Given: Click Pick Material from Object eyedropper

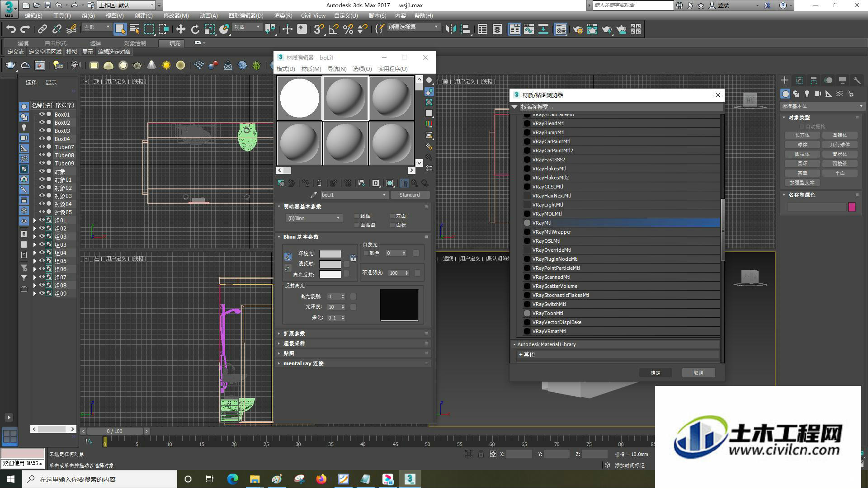Looking at the screenshot, I should 313,195.
